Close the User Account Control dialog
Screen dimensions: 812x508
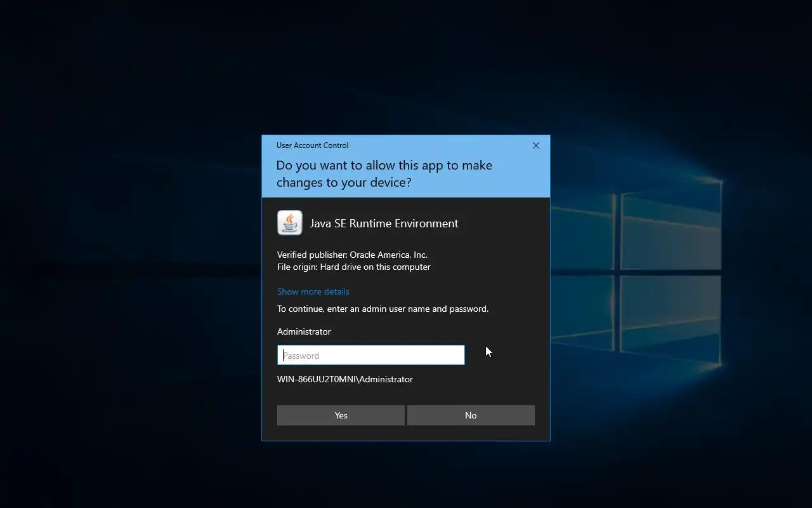tap(536, 145)
